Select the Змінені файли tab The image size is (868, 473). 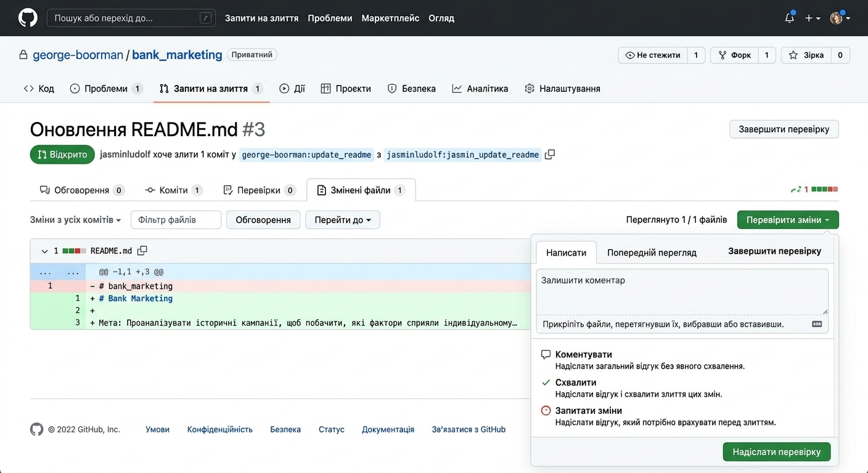(x=361, y=190)
